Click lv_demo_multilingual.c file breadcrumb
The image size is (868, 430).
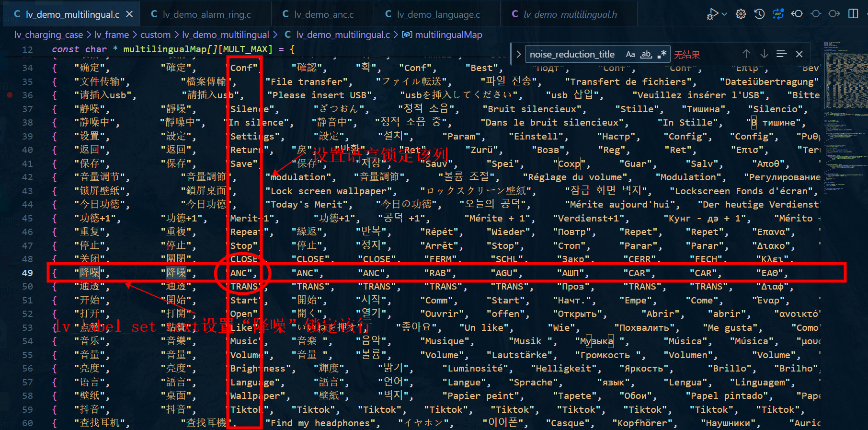[337, 35]
